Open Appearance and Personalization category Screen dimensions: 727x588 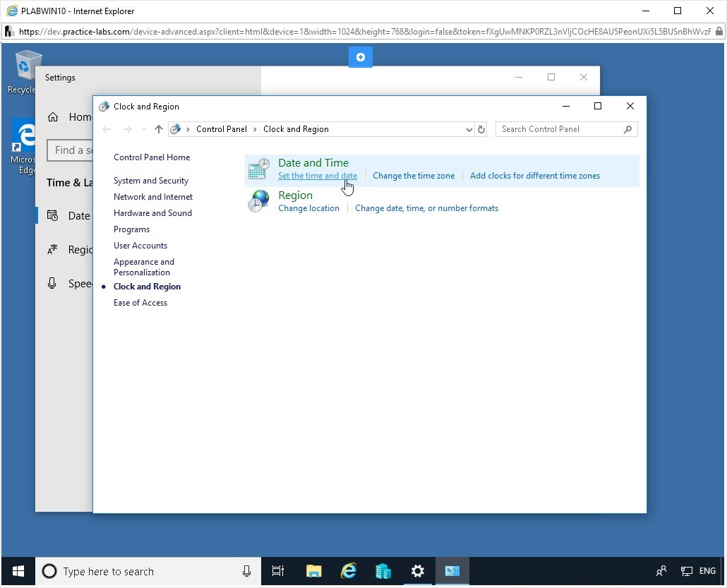coord(144,267)
